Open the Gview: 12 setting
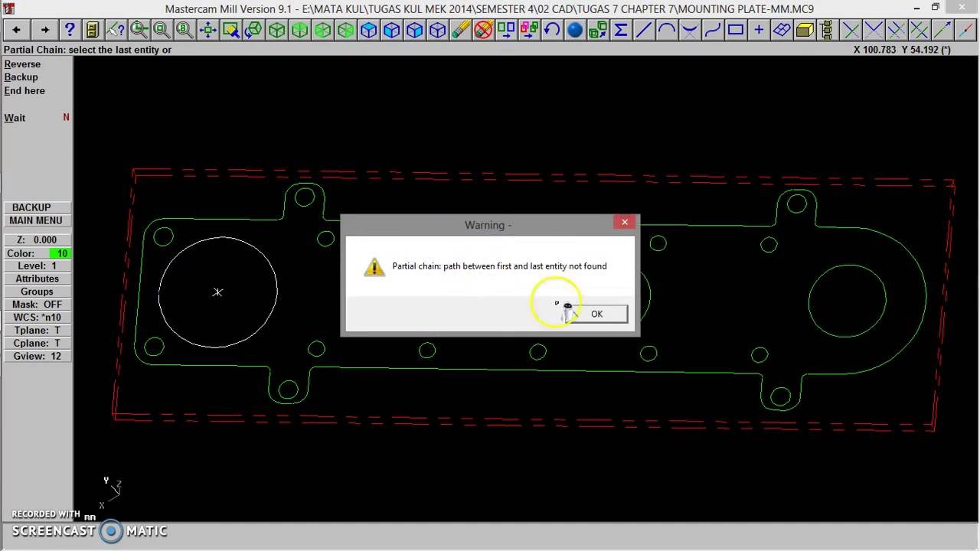This screenshot has height=551, width=980. pyautogui.click(x=37, y=357)
